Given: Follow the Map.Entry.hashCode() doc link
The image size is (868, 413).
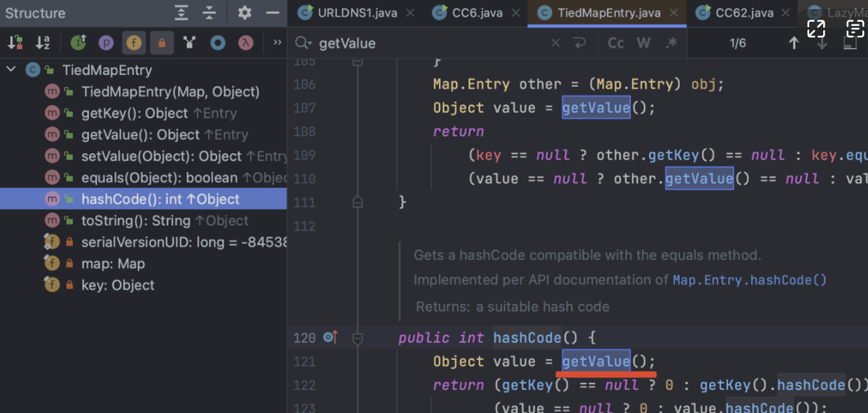Looking at the screenshot, I should coord(749,280).
